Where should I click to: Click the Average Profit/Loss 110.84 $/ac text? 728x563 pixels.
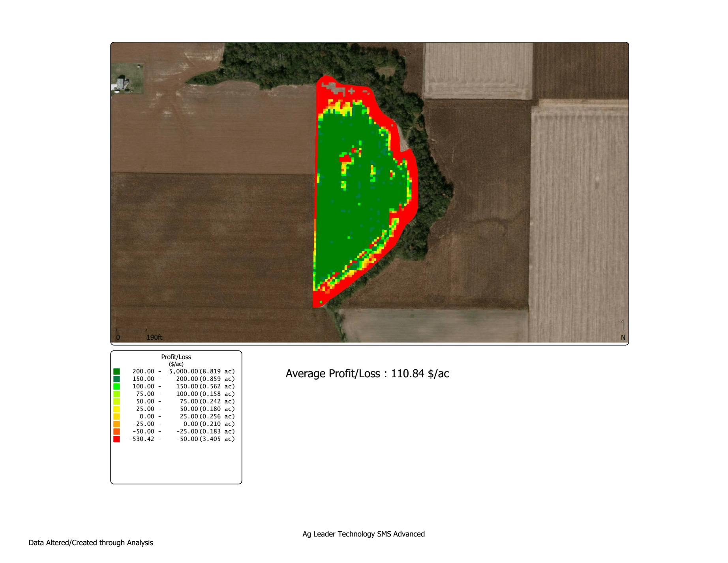click(367, 374)
